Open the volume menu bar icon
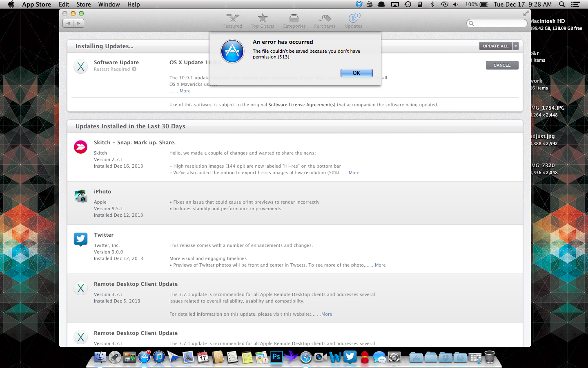This screenshot has width=588, height=368. coord(456,4)
